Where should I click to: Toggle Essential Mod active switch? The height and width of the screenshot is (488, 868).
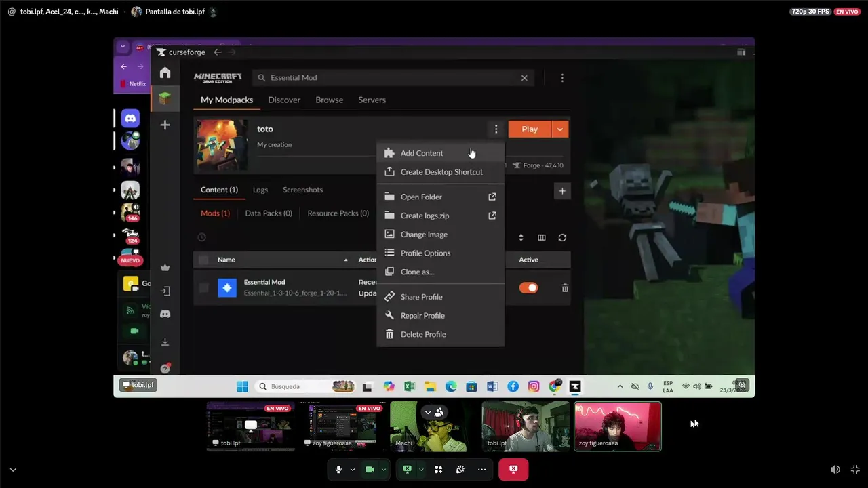[x=528, y=288]
